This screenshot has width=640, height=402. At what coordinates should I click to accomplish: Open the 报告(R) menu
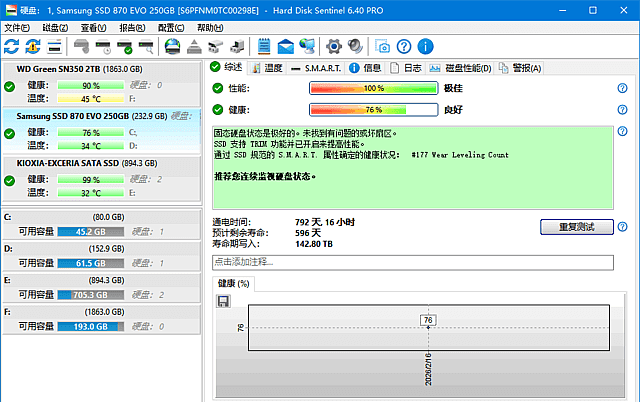tap(132, 28)
